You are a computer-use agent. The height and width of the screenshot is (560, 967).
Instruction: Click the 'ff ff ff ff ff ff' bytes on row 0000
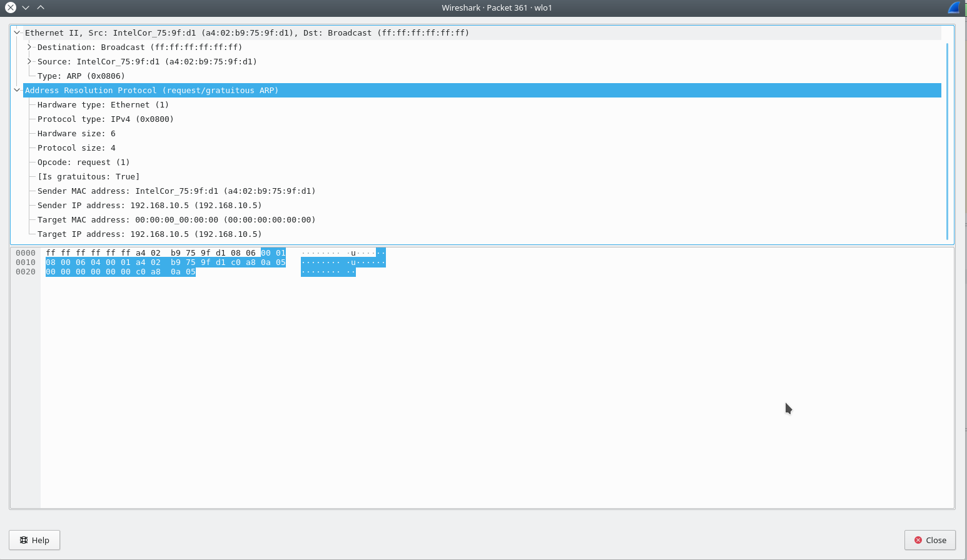(x=88, y=253)
